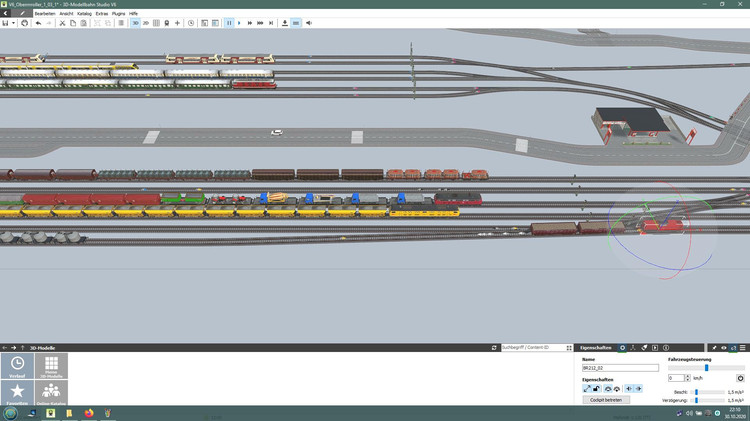Adjust the Fahrzeugsteuerung speed slider
The height and width of the screenshot is (421, 750).
706,368
